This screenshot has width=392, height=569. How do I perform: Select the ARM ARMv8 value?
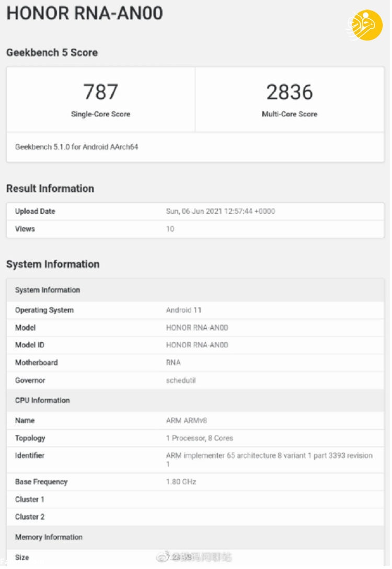pos(187,420)
